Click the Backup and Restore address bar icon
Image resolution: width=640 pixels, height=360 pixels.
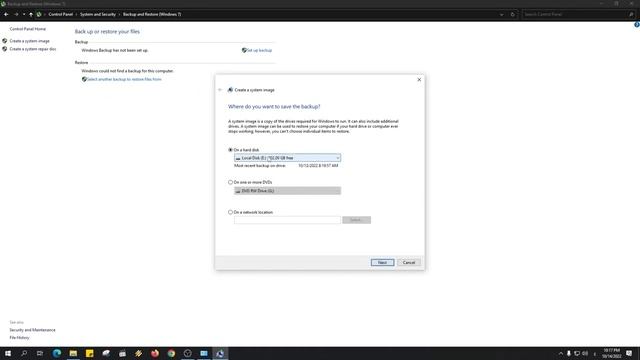[x=39, y=14]
